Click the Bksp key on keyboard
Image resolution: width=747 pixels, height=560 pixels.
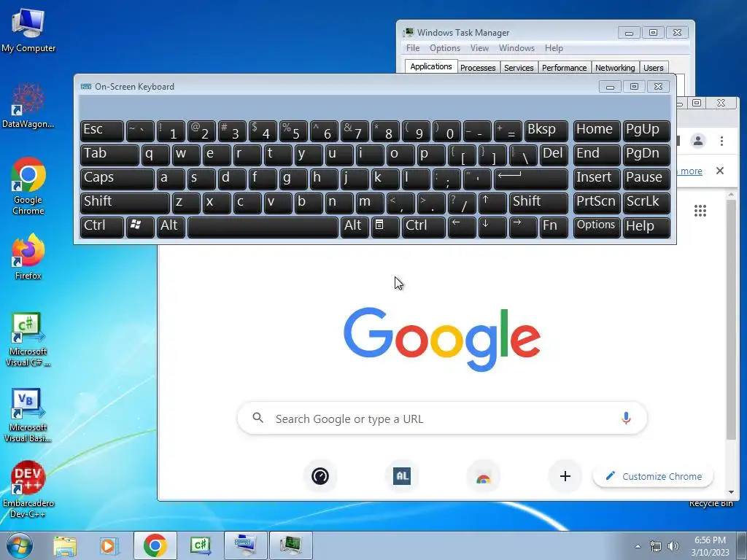pos(546,131)
